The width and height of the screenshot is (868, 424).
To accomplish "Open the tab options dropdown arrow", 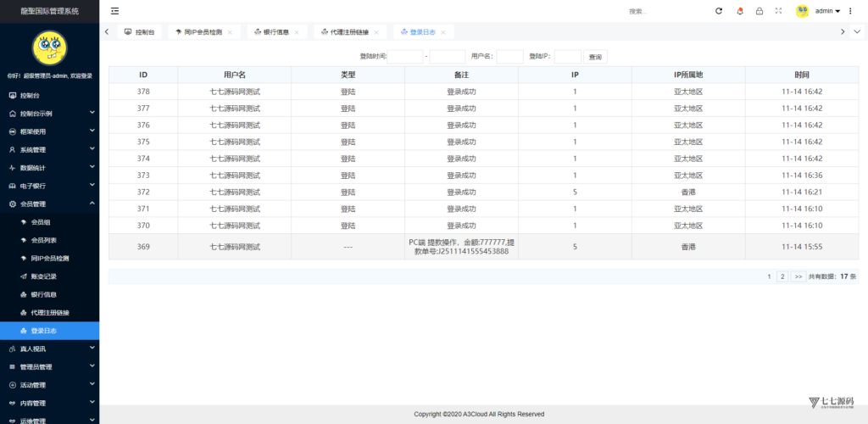I will [857, 32].
